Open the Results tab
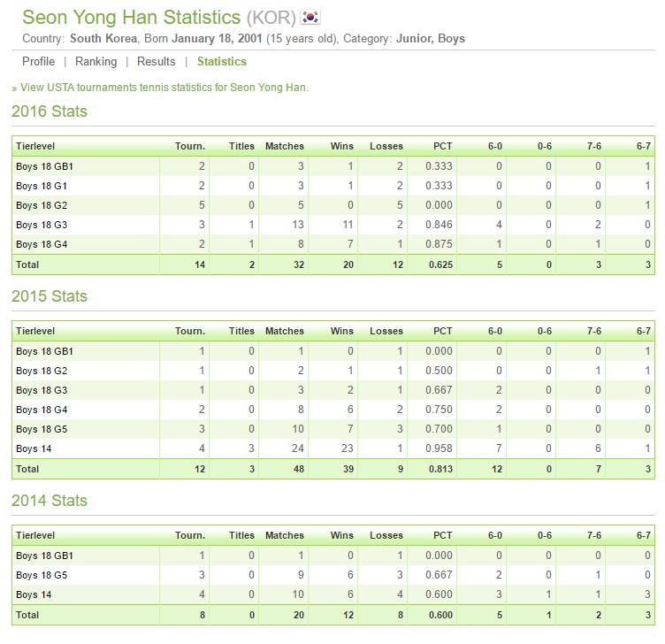The width and height of the screenshot is (665, 644). click(156, 62)
